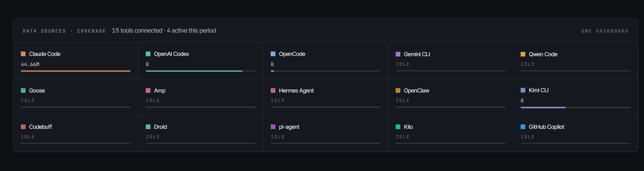Click the IDLE status under pi-agent
This screenshot has width=644, height=171.
click(x=278, y=137)
